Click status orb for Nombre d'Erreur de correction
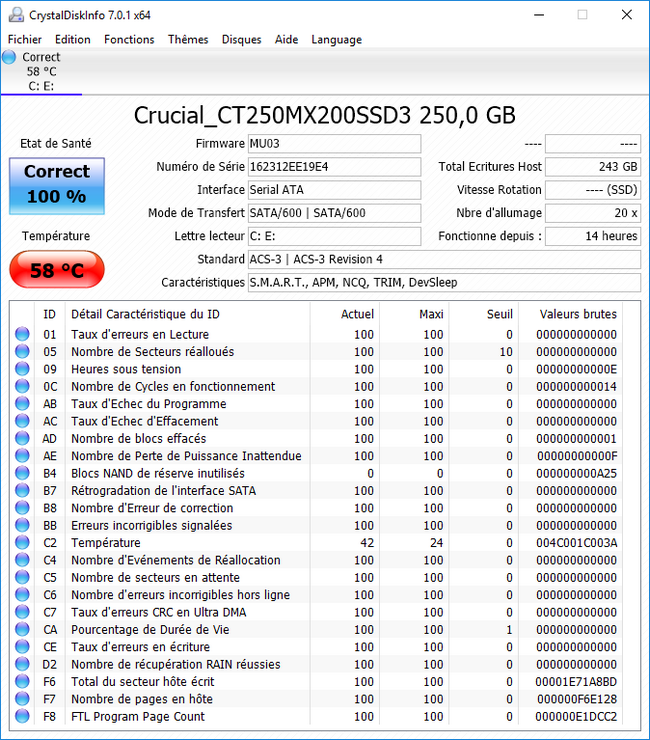Screen dimensions: 650x740 click(22, 507)
